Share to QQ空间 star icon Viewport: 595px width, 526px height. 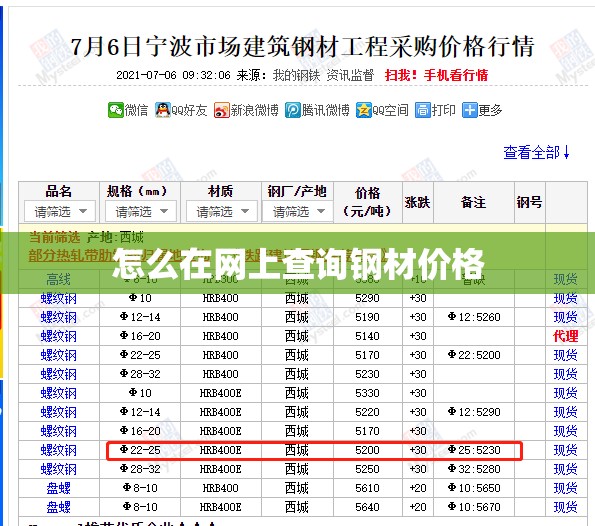364,110
